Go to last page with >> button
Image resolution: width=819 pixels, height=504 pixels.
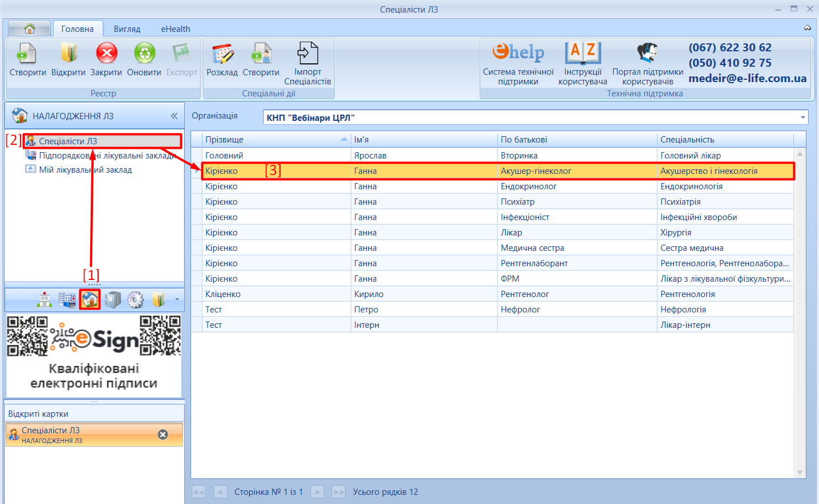339,492
